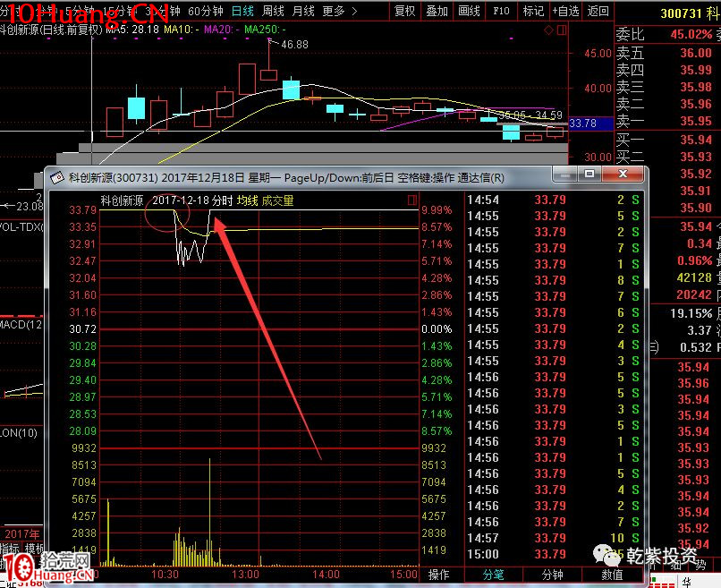Click the 卖五 price 36.00
721x588 pixels.
(696, 53)
